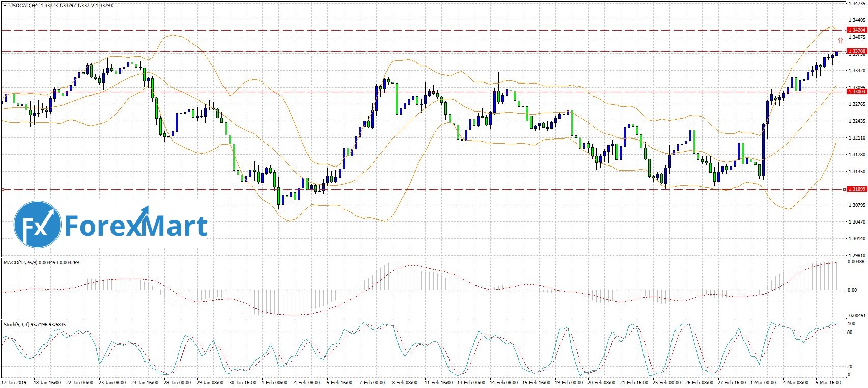Click the triangle arrow beside USDCAD,H4
The height and width of the screenshot is (388, 868).
[5, 5]
